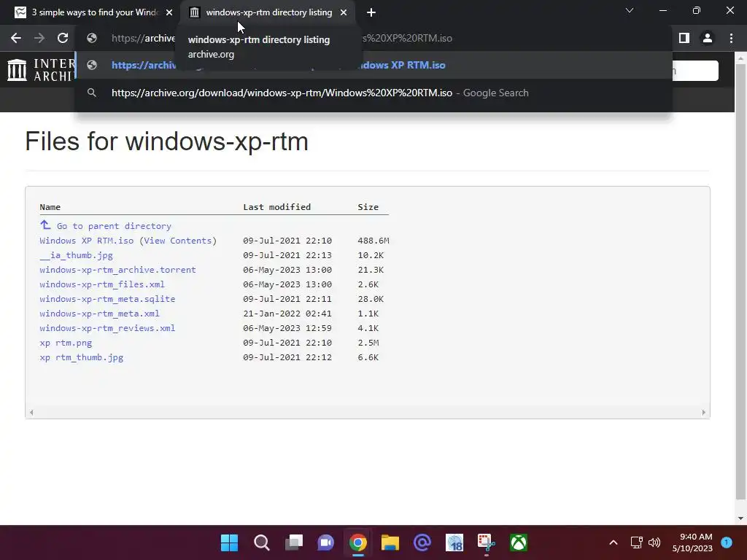Screen dimensions: 747x560
Task: Focus the address bar URL field
Action: coord(373,38)
